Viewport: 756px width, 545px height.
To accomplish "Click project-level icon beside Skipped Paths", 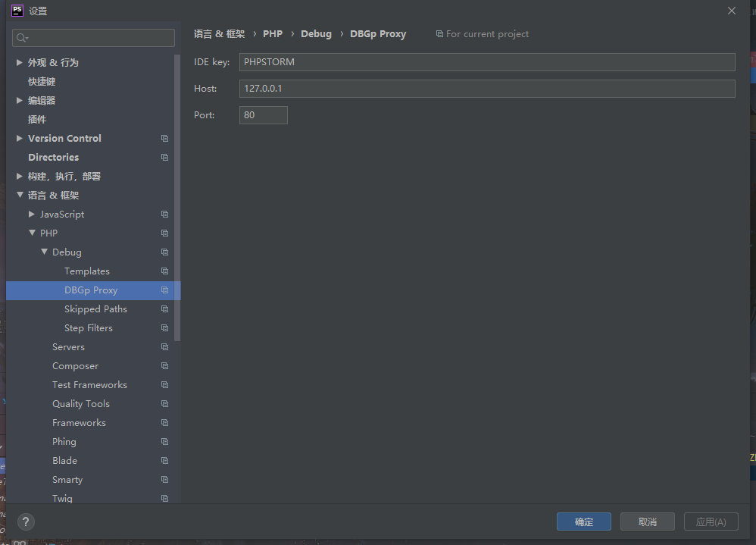I will tap(164, 309).
